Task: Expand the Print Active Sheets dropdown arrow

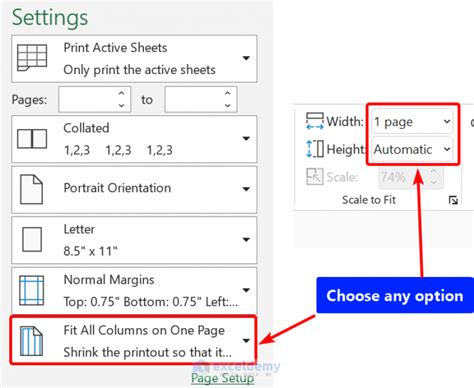Action: [x=246, y=58]
